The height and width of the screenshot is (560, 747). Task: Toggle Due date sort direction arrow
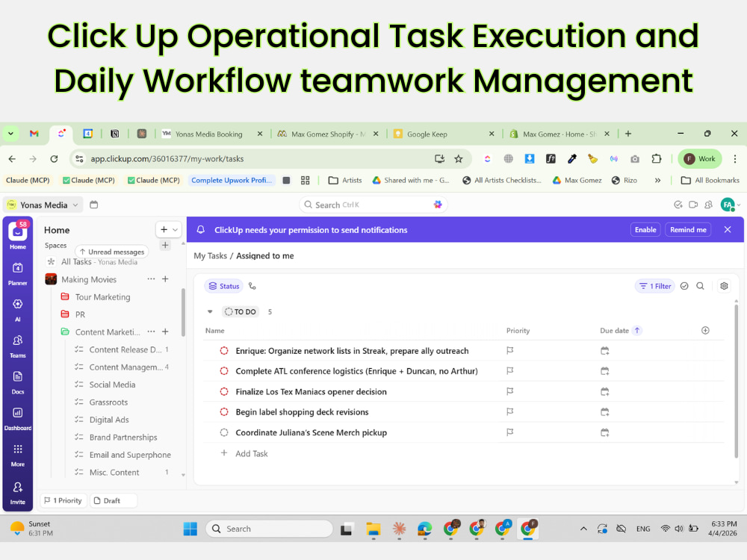(x=637, y=331)
